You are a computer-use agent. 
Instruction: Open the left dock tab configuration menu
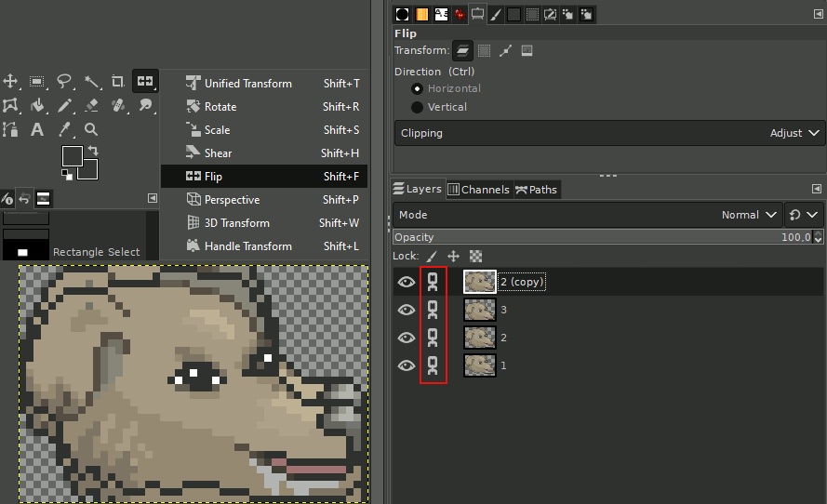coord(153,198)
